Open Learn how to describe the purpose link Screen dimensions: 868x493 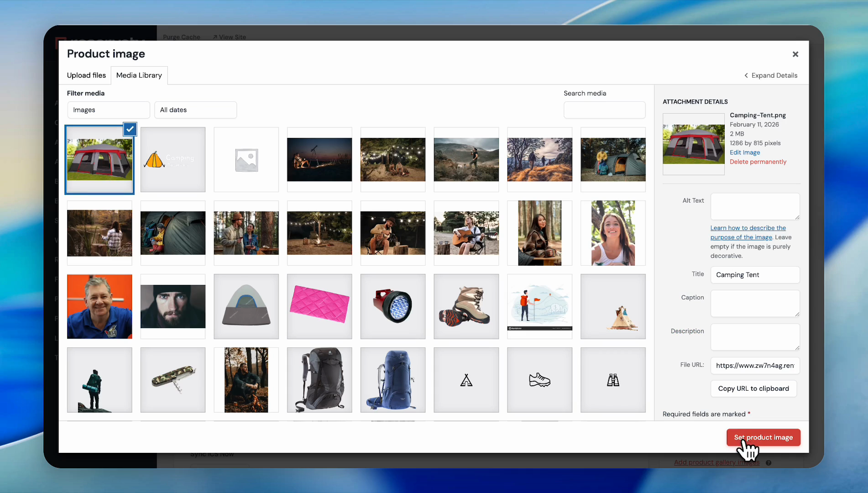(748, 232)
